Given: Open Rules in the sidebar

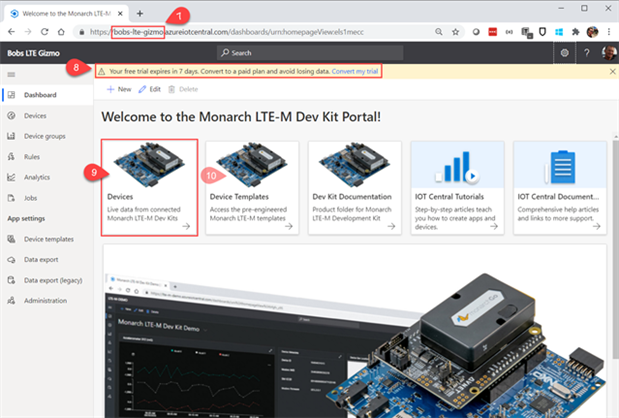Looking at the screenshot, I should (x=47, y=157).
